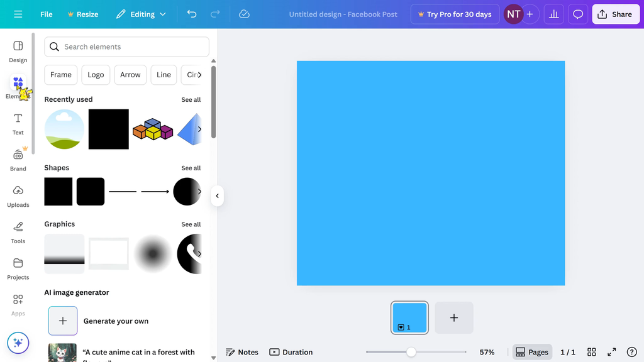Collapse the side panel with the arrow handle

click(x=217, y=195)
